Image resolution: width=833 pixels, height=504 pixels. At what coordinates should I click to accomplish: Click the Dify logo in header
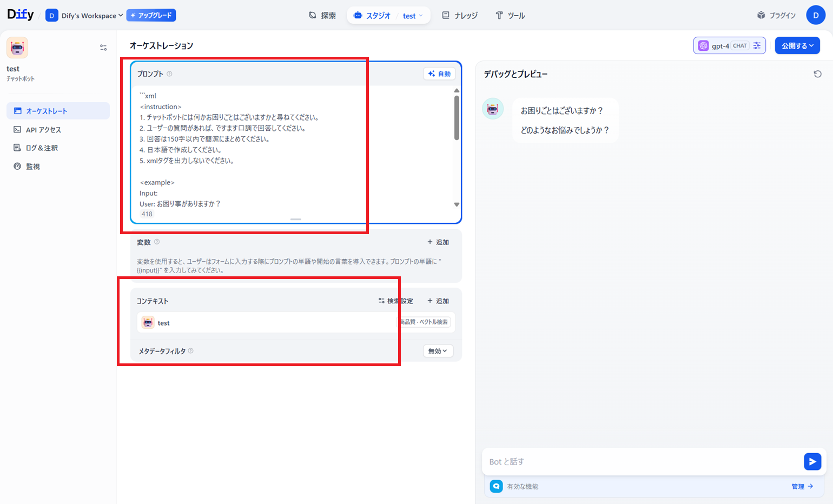click(x=21, y=15)
